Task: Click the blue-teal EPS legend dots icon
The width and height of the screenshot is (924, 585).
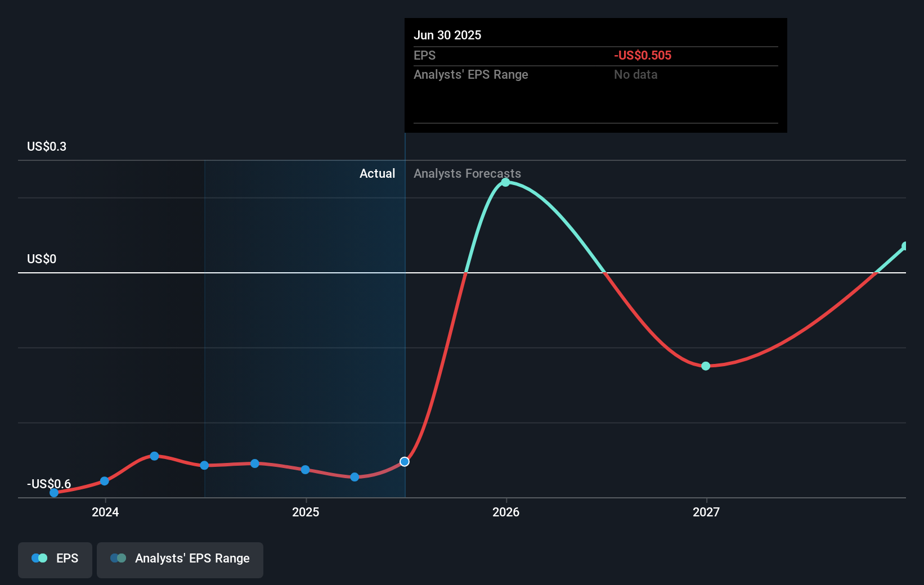Action: point(39,558)
